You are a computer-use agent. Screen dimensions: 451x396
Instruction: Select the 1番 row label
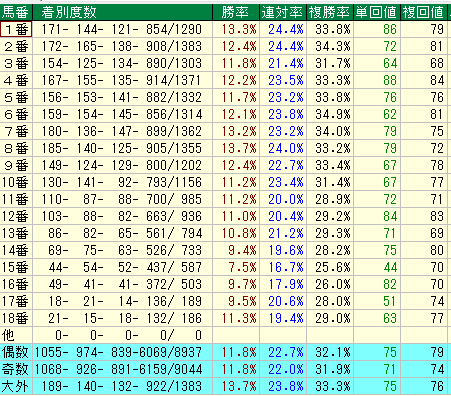pos(16,29)
